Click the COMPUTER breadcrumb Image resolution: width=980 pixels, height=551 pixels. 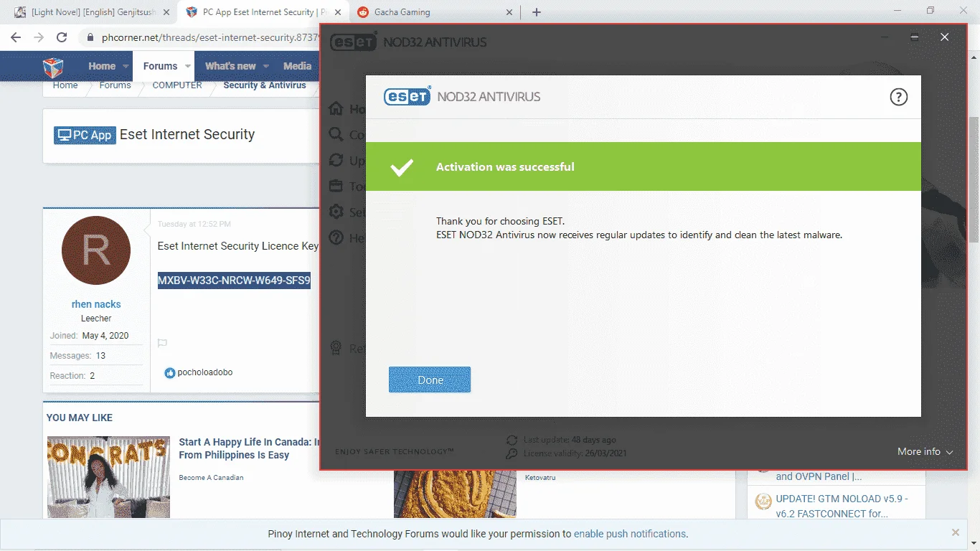[177, 85]
